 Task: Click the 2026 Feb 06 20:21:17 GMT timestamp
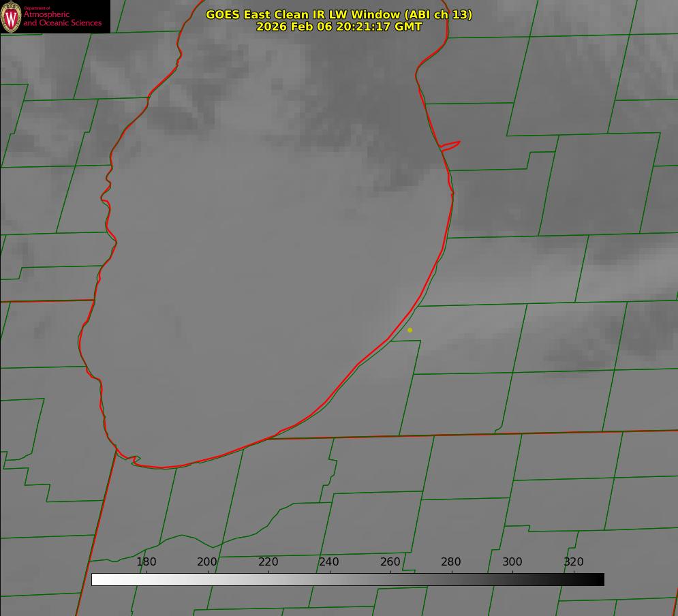(339, 27)
